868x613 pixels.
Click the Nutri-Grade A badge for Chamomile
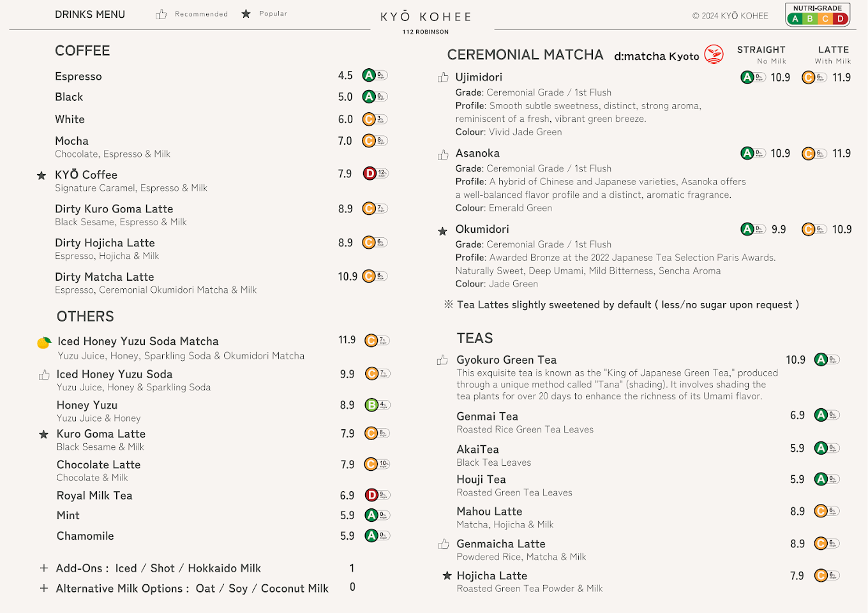[x=377, y=535]
